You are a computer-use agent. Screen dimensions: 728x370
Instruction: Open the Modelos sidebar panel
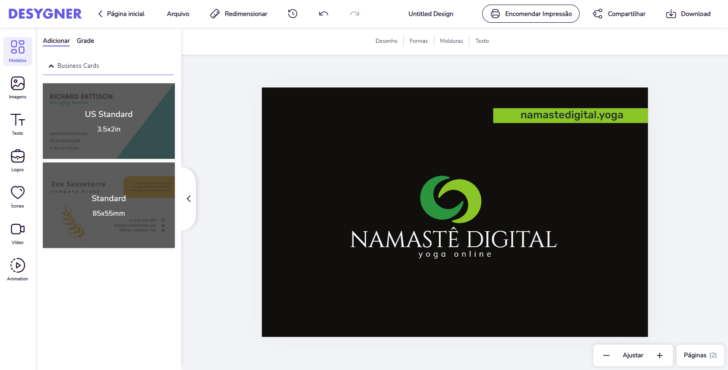pos(18,51)
